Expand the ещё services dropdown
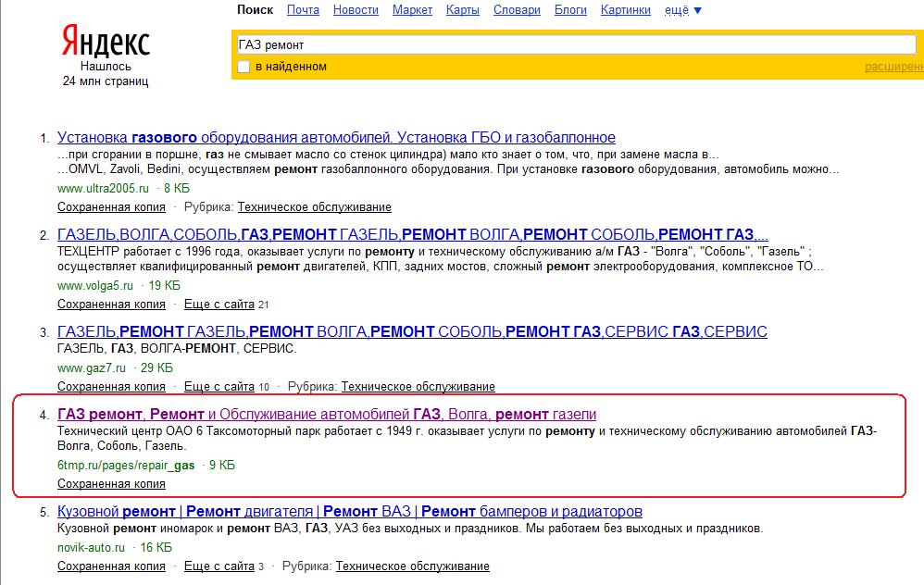Image resolution: width=924 pixels, height=585 pixels. (683, 10)
